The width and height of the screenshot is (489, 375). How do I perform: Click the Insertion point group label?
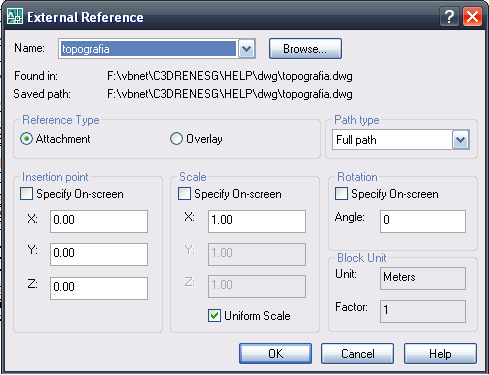coord(55,177)
